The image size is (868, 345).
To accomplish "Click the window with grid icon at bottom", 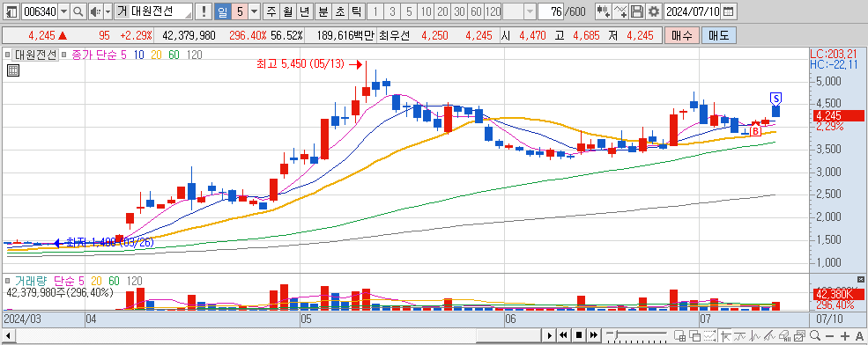I will (679, 335).
